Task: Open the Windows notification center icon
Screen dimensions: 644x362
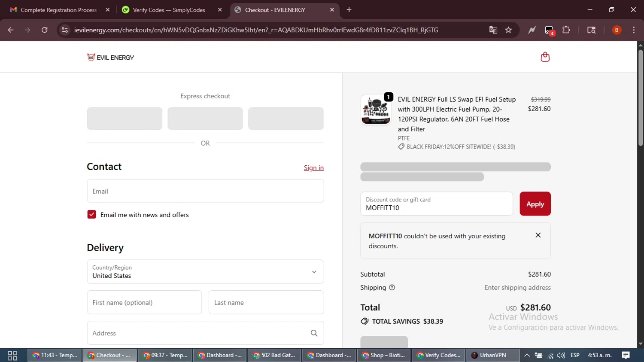Action: (626, 355)
